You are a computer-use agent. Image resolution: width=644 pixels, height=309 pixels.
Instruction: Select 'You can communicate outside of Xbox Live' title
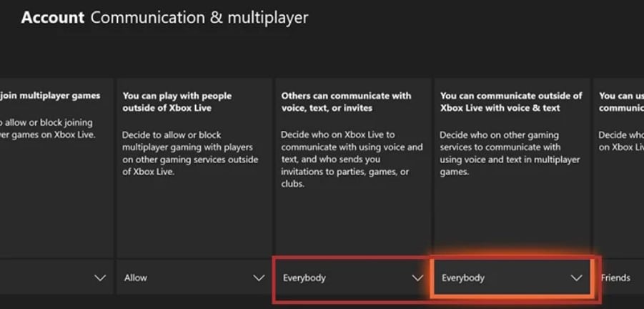click(511, 102)
